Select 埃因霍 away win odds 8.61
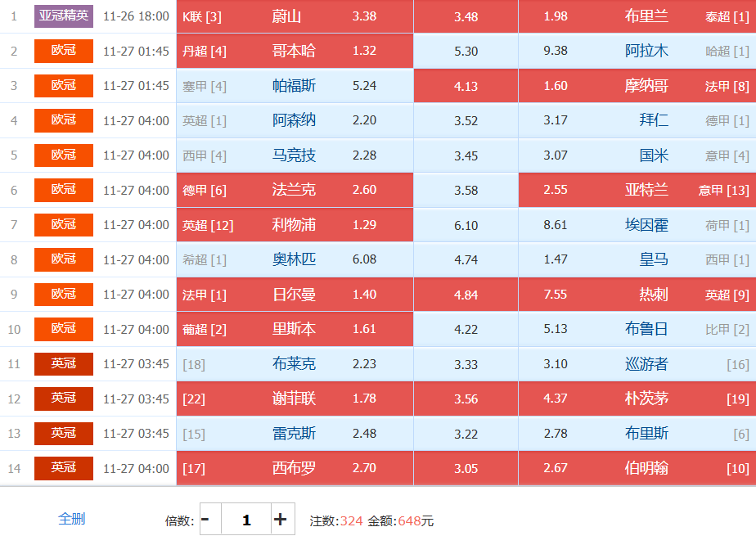 (556, 225)
